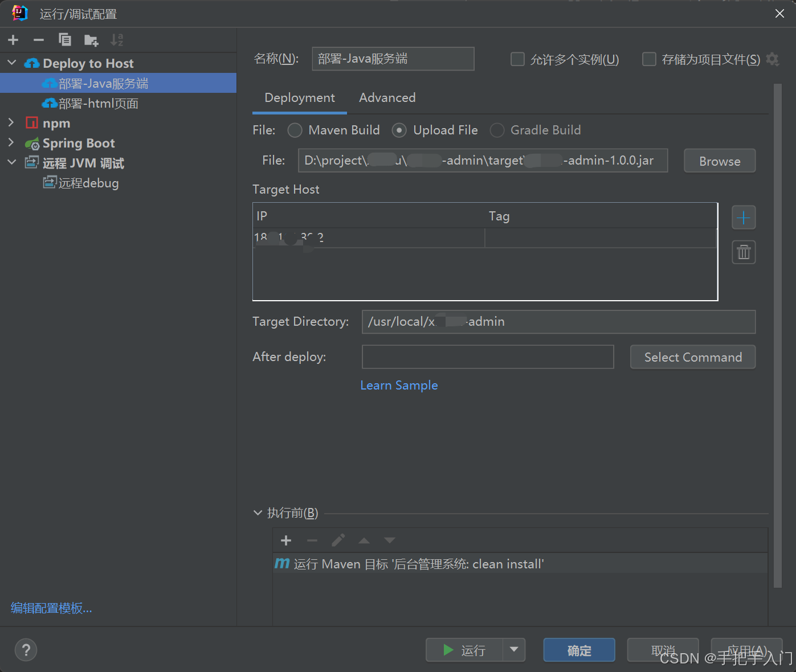This screenshot has height=672, width=796.
Task: Open settings gear next to project file option
Action: pos(772,59)
